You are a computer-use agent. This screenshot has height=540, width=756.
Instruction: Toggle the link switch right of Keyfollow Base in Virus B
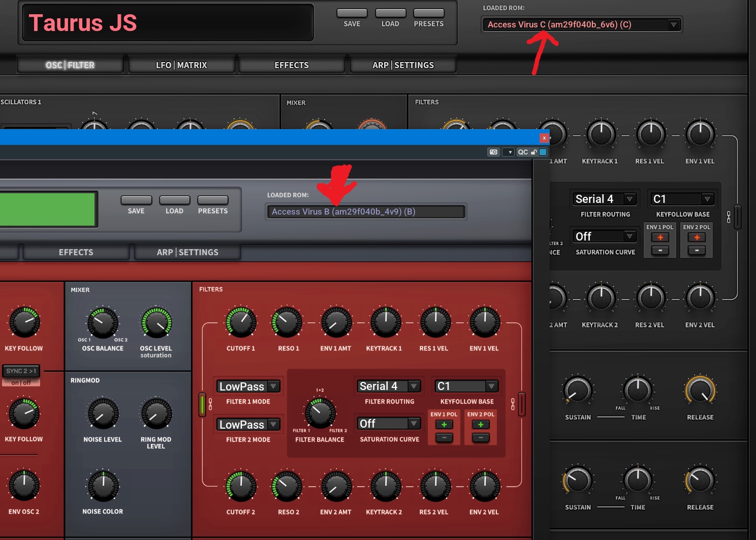[522, 404]
